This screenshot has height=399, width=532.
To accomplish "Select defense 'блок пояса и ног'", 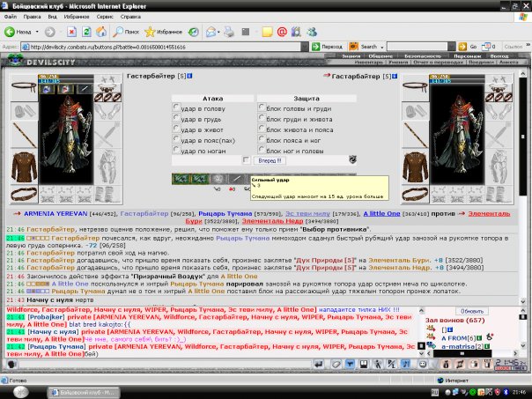I will pos(262,139).
